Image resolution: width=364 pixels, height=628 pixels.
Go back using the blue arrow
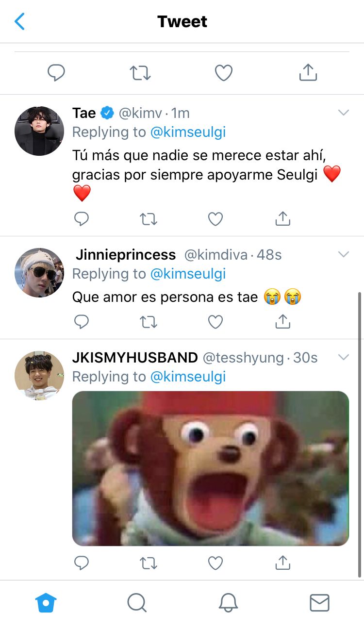pos(19,21)
